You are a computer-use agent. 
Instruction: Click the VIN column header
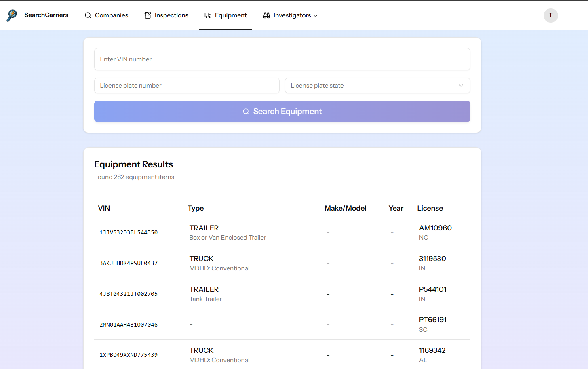click(104, 208)
